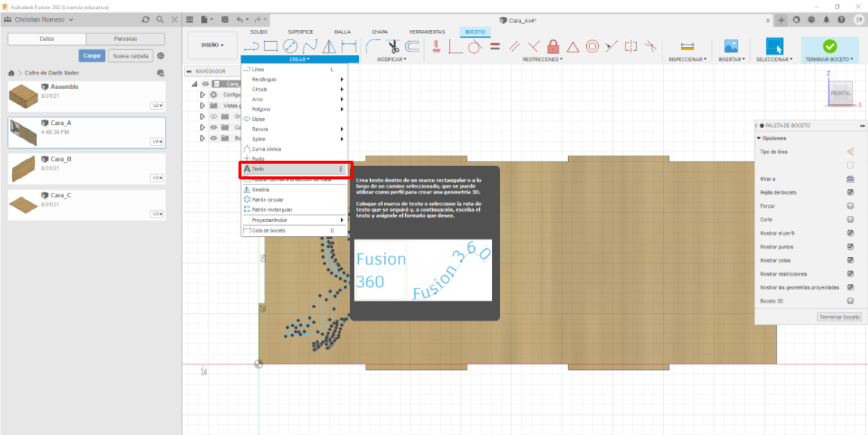Viewport: 868px width, 435px height.
Task: Click the Cargar button
Action: point(92,56)
